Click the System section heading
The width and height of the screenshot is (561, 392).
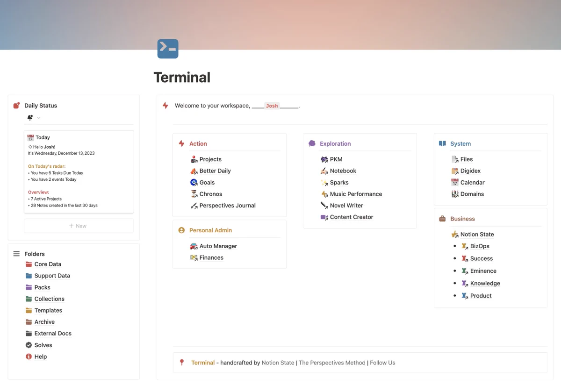pyautogui.click(x=460, y=144)
